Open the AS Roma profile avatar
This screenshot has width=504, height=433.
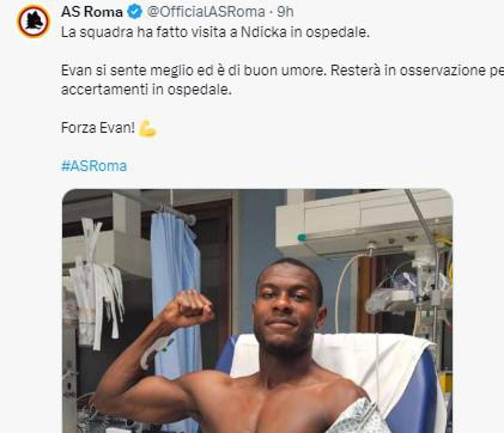pyautogui.click(x=34, y=21)
